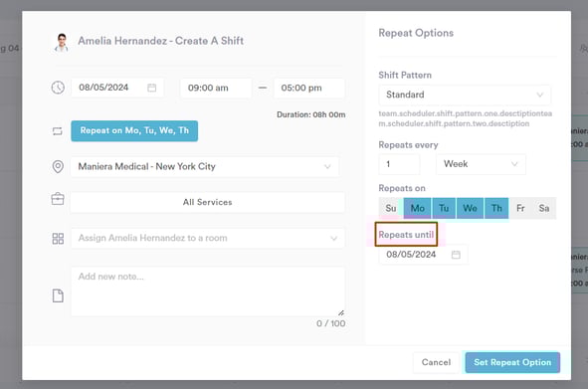
Task: Click the repeat arrows icon
Action: 58,131
